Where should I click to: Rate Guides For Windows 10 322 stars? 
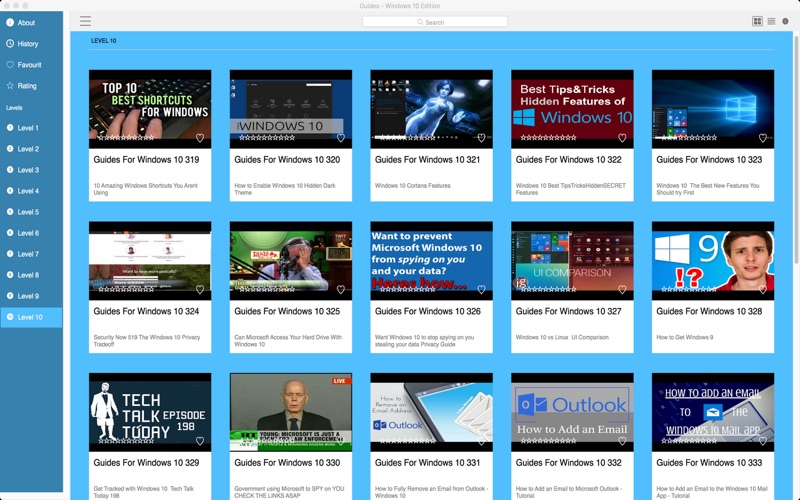[548, 138]
